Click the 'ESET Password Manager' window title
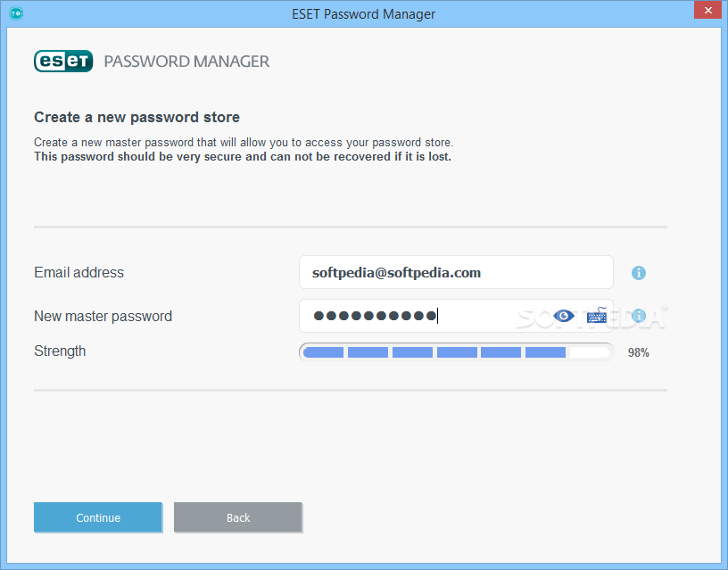Viewport: 728px width, 570px height. [x=363, y=14]
